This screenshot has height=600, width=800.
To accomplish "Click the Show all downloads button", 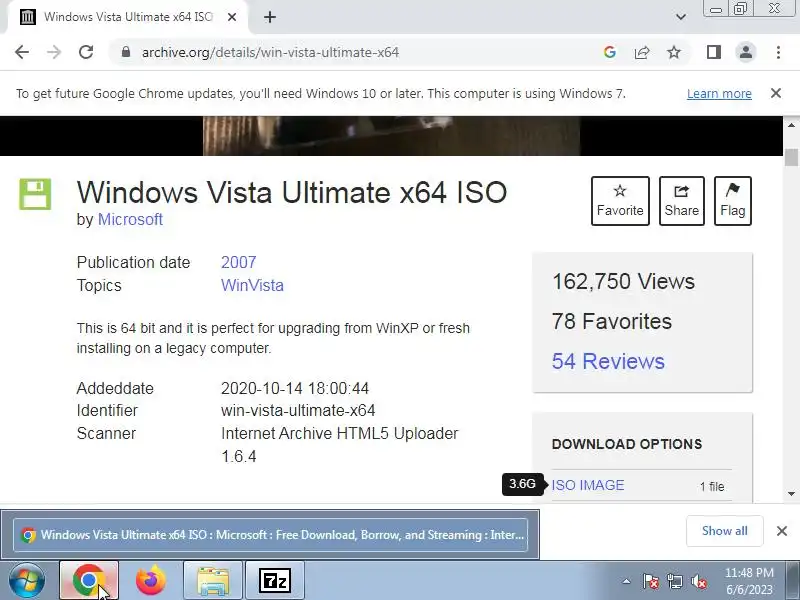I will tap(724, 531).
